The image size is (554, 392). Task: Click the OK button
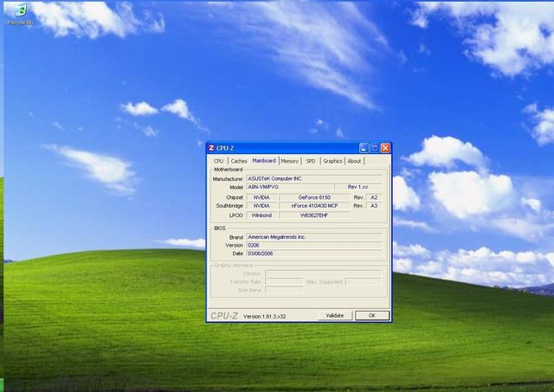click(372, 316)
